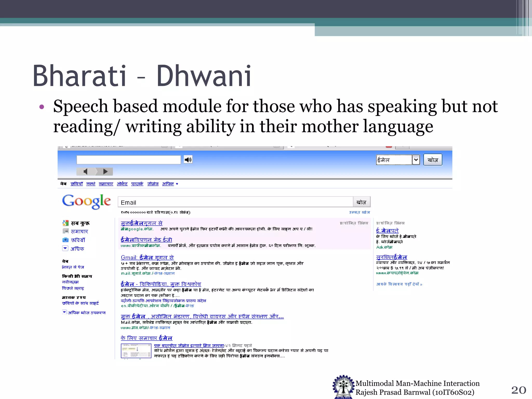This screenshot has height=399, width=532.
Task: Click the Google search field containing Email
Action: [x=235, y=202]
